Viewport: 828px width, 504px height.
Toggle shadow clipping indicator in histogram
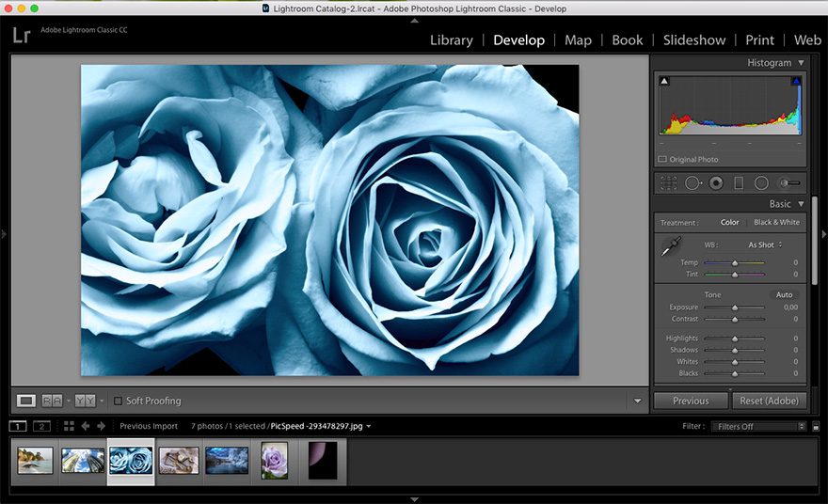(663, 82)
